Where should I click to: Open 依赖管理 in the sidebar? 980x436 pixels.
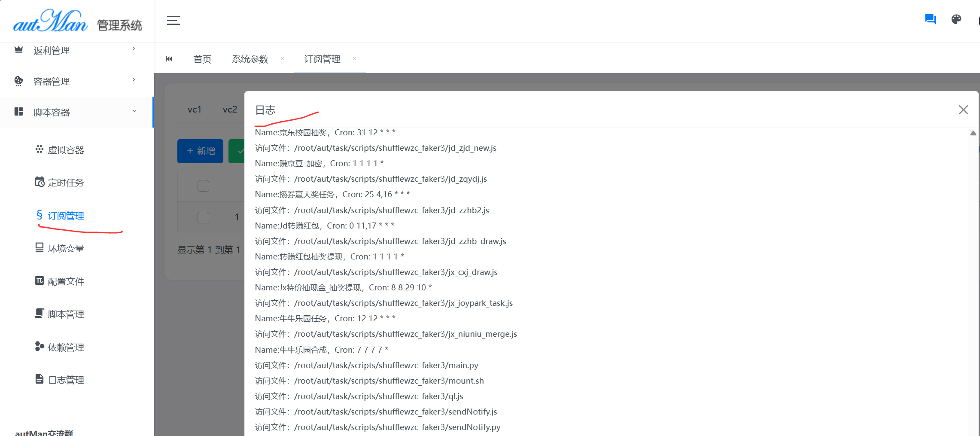point(66,348)
